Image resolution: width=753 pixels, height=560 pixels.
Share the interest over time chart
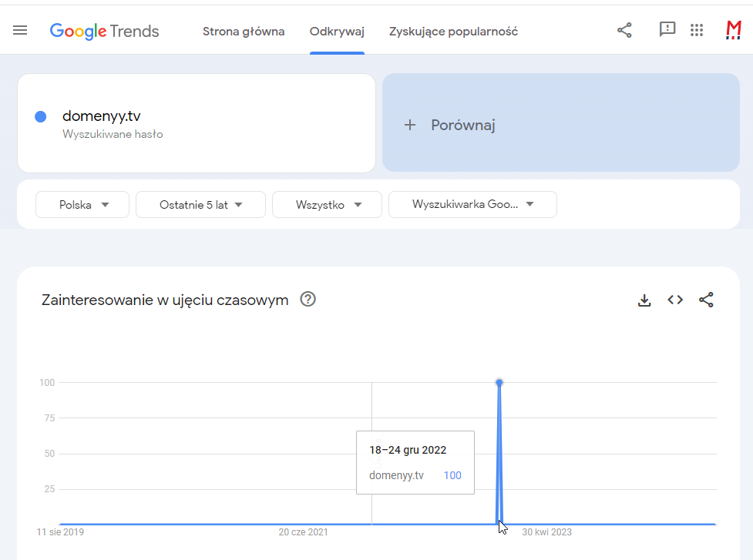[x=706, y=300]
